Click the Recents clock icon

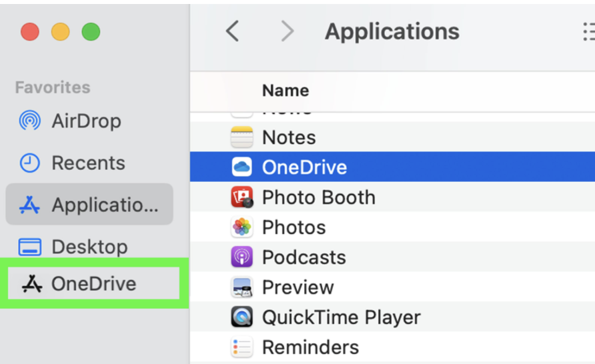click(x=29, y=163)
